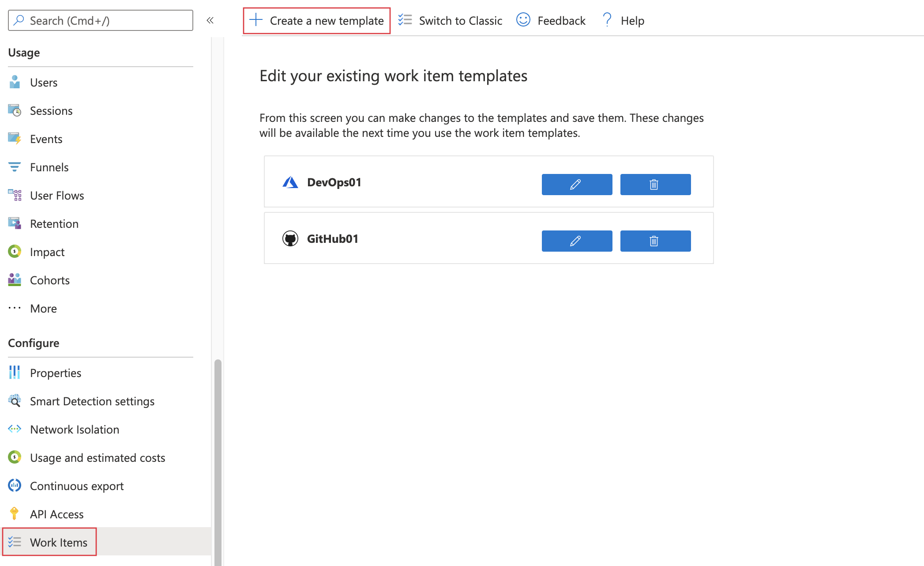Edit the DevOps01 template with pencil button
Screen dimensions: 924x566
tap(576, 184)
